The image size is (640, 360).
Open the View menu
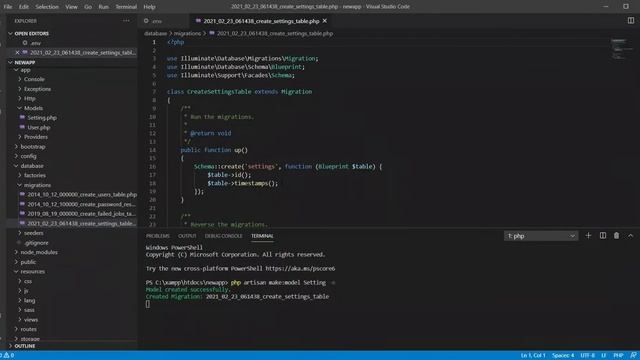(71, 7)
